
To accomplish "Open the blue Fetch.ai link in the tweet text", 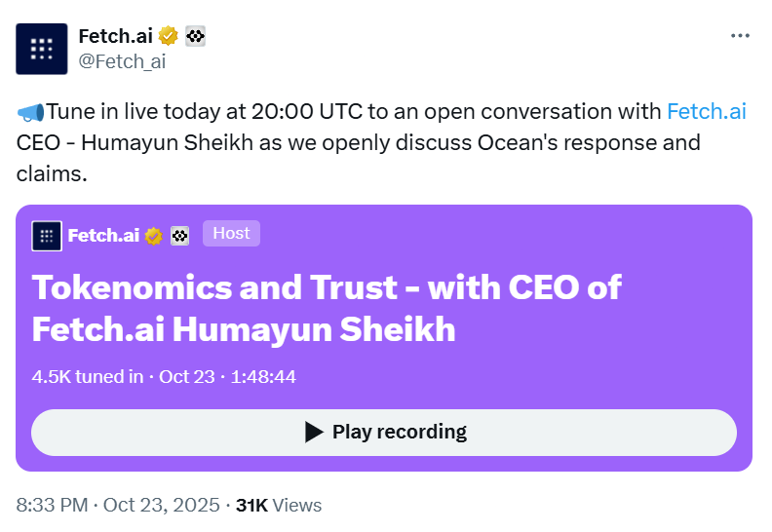I will click(707, 111).
